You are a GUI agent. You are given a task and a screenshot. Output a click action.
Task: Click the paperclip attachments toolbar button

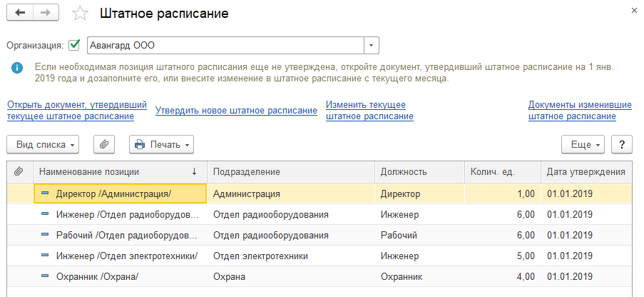[104, 144]
